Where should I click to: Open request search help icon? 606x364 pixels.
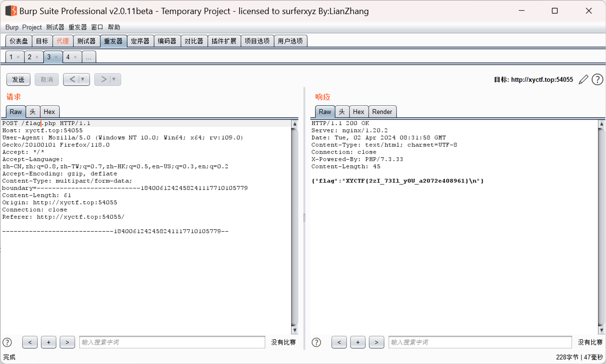[x=7, y=342]
